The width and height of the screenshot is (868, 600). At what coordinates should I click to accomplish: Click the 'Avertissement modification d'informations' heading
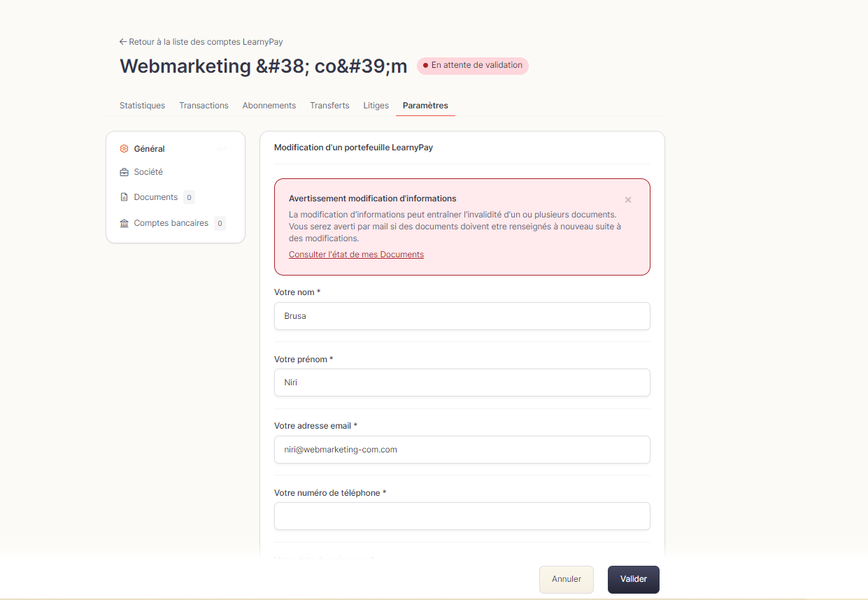(x=372, y=199)
